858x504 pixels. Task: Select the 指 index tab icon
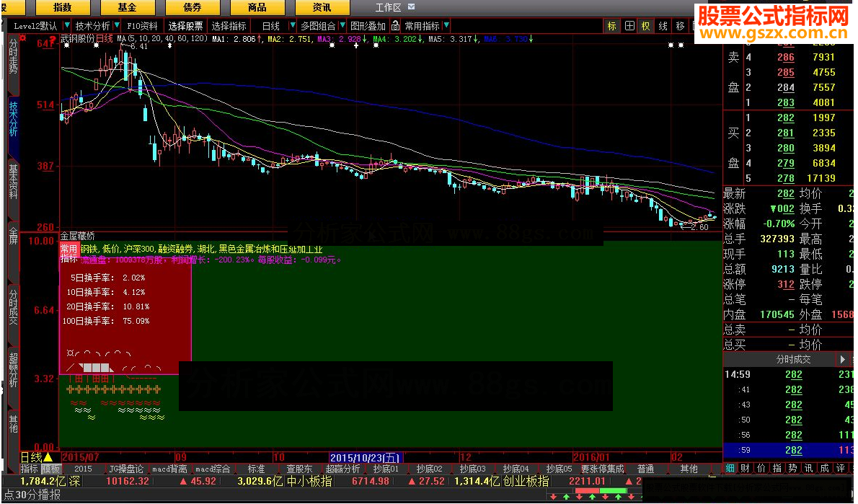click(777, 469)
